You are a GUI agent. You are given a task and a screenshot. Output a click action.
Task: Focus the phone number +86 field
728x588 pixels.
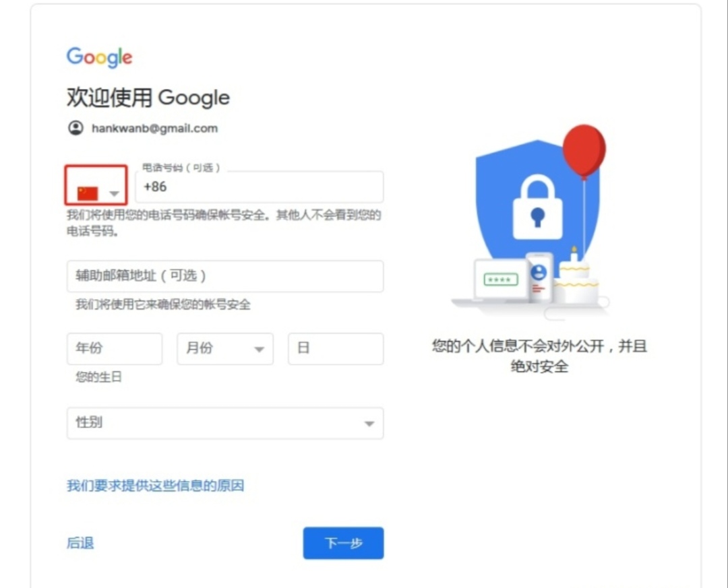[x=259, y=187]
